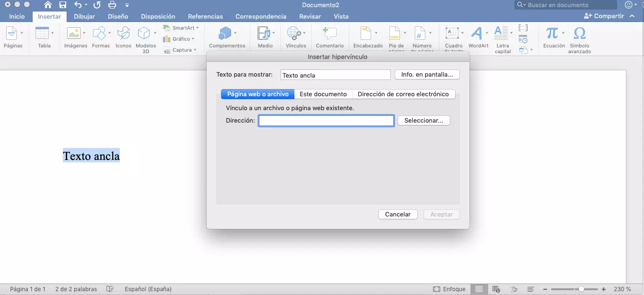Switch to print layout view in status bar
644x295 pixels.
pos(479,289)
